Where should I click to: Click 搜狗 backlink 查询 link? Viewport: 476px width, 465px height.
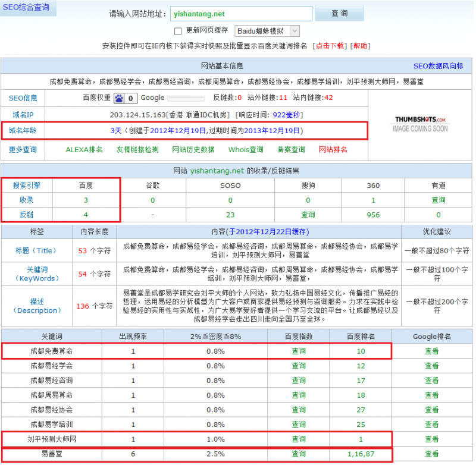(x=308, y=215)
